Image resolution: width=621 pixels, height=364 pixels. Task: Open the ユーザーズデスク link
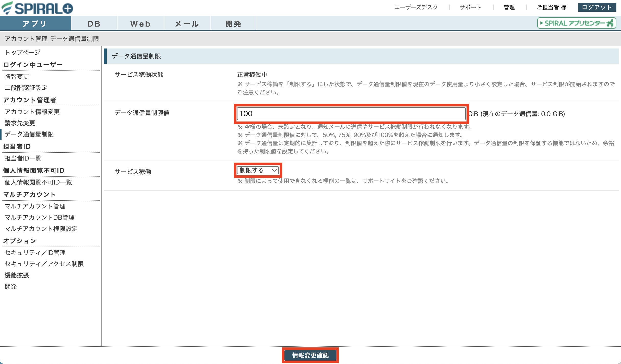(416, 7)
